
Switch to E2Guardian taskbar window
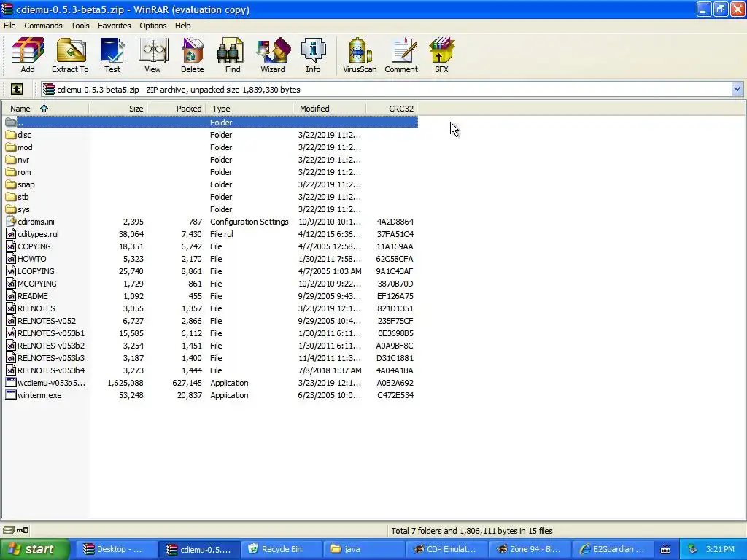(614, 549)
